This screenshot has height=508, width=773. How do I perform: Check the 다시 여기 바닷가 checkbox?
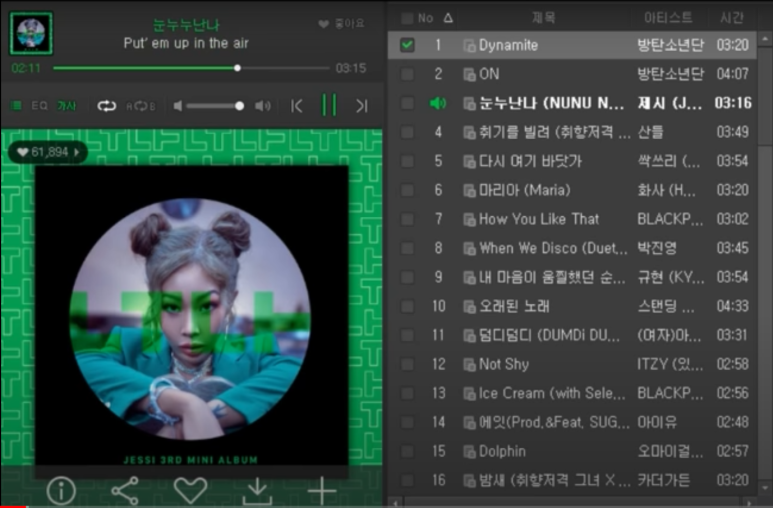tap(407, 161)
